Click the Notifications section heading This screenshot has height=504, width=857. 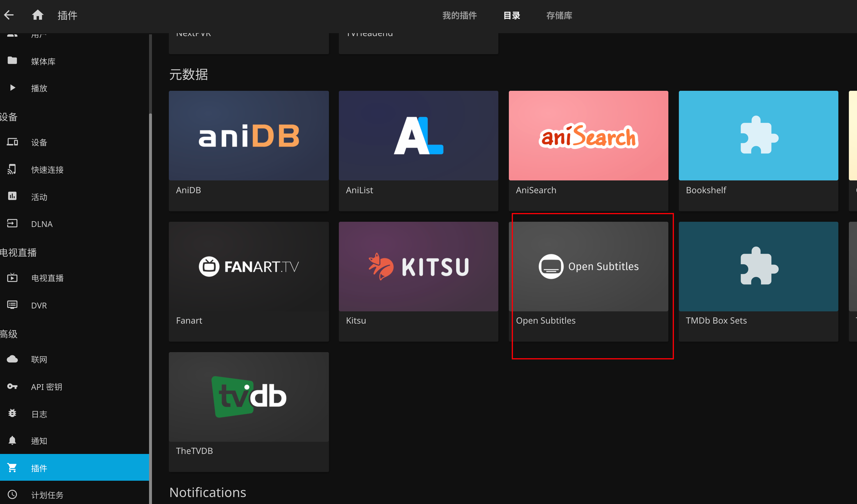(208, 492)
